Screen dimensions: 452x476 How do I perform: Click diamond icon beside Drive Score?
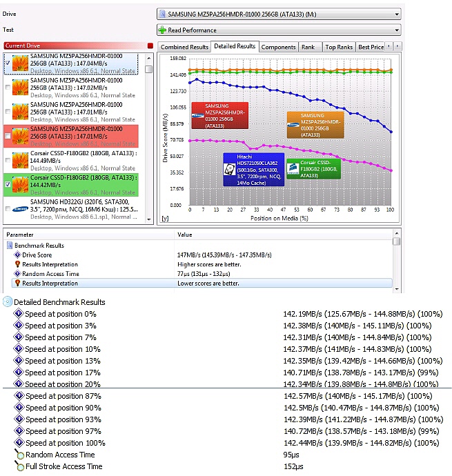click(x=17, y=255)
